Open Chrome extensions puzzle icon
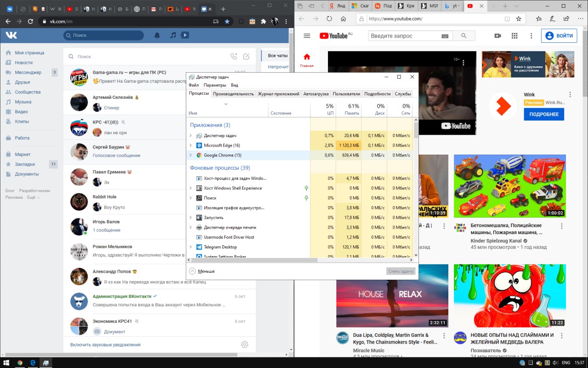Image resolution: width=588 pixels, height=368 pixels. (x=263, y=21)
